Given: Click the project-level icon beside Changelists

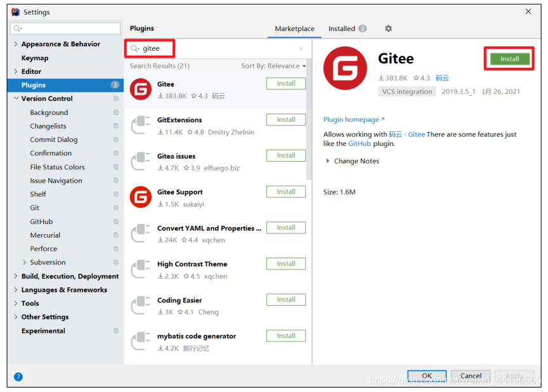Looking at the screenshot, I should coord(116,126).
